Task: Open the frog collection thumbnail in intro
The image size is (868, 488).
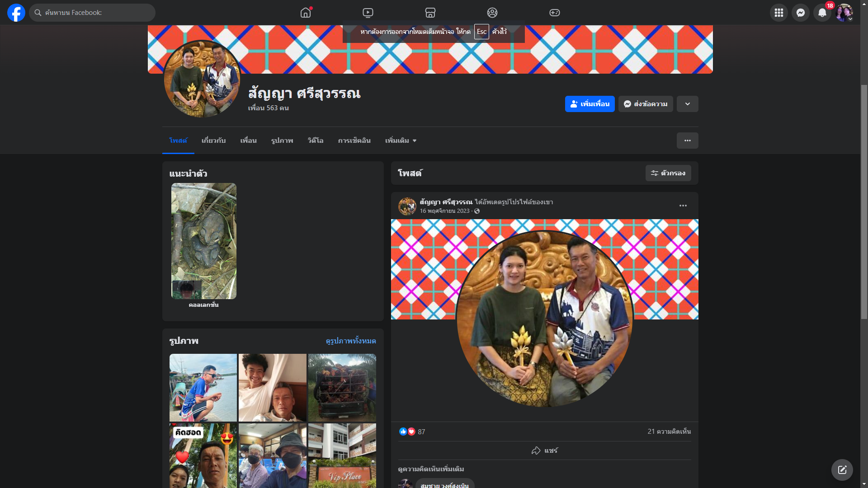Action: click(203, 241)
